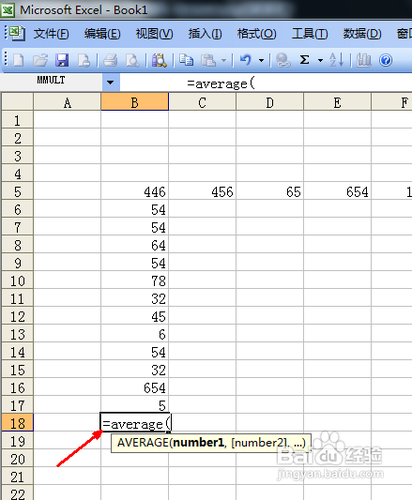The image size is (412, 500).
Task: Click the formula bar showing =average(
Action: [266, 83]
